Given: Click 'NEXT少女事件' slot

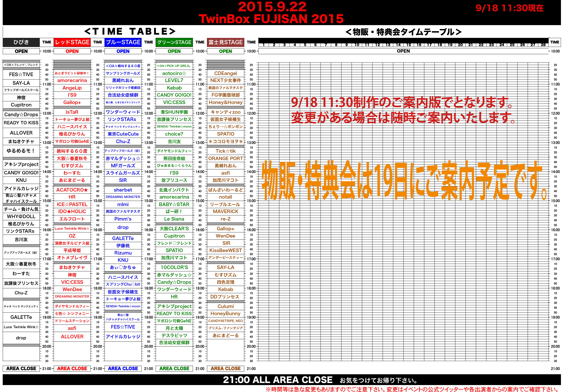Looking at the screenshot, I should coord(225,80).
